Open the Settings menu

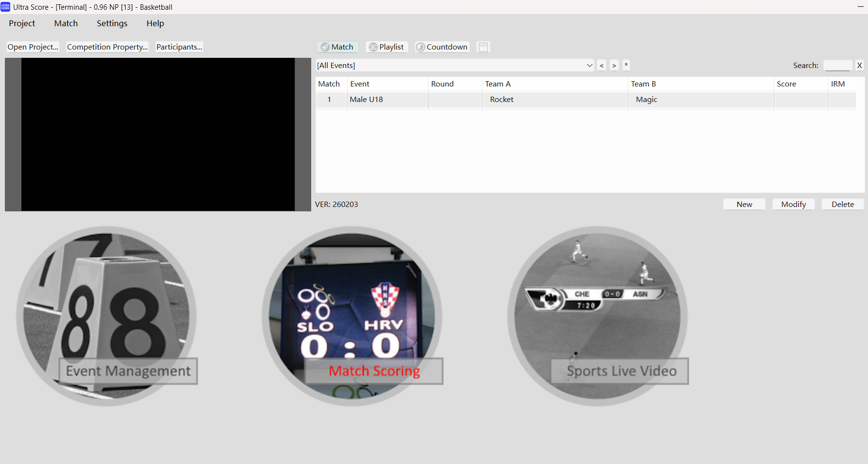(112, 23)
